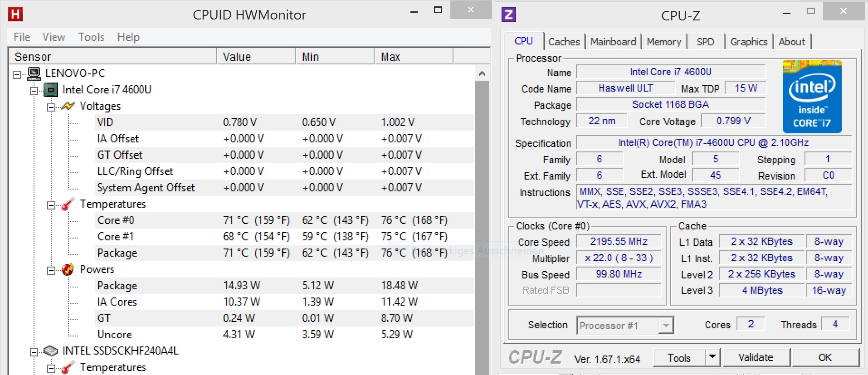868x375 pixels.
Task: Open the Processor #1 selection dropdown
Action: [x=665, y=326]
